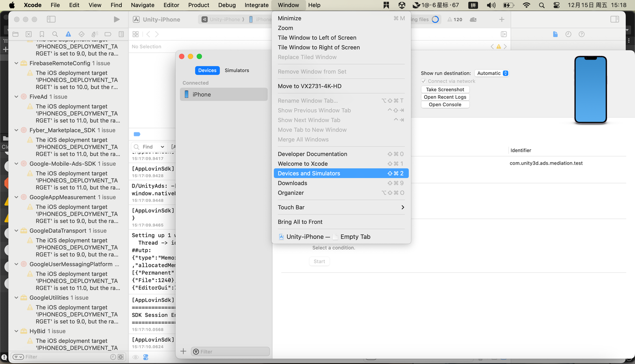Choose Move to VX2731-4K-HD

point(341,86)
